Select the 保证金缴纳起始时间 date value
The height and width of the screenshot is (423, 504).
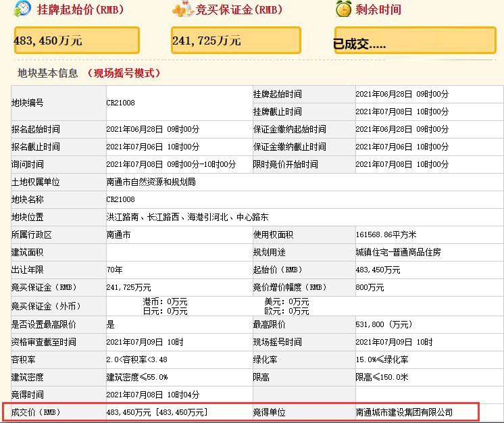click(x=402, y=129)
